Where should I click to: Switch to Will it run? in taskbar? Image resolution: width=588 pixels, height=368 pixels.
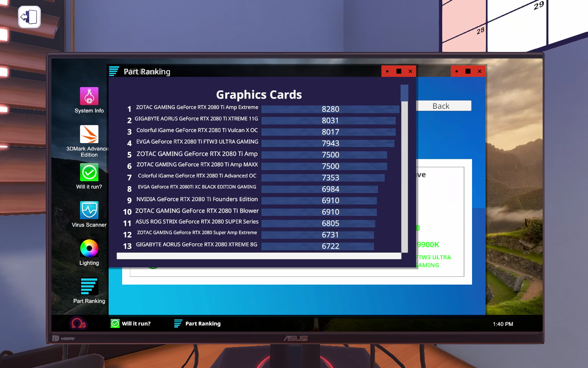click(131, 323)
